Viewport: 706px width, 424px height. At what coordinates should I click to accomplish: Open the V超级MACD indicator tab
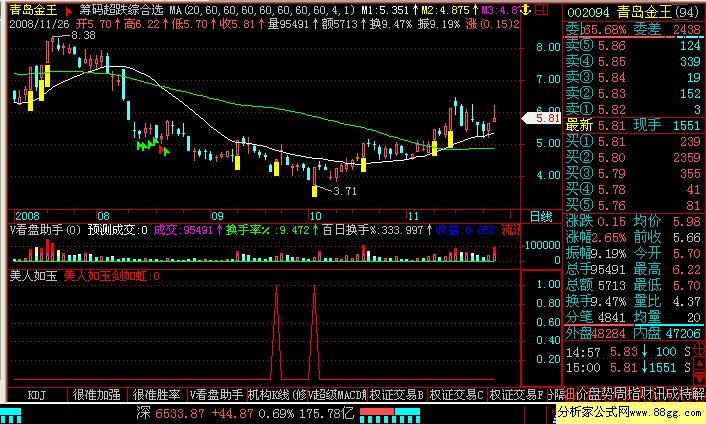pos(337,395)
